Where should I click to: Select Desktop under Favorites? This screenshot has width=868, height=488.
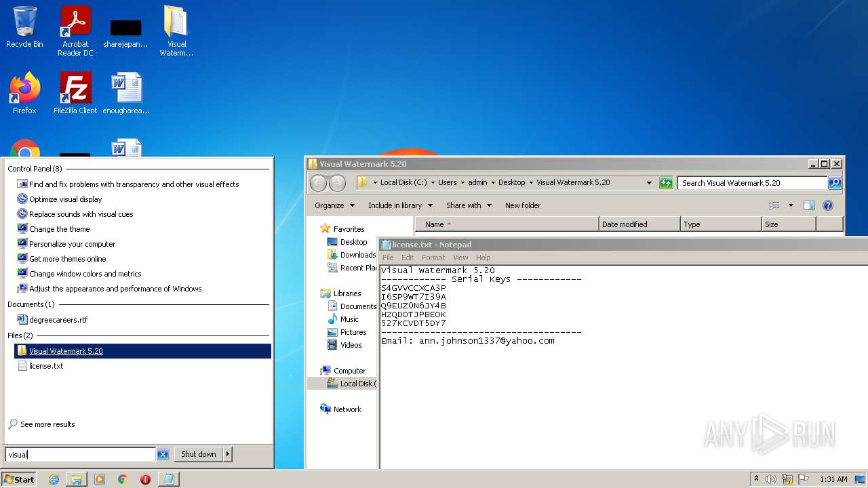click(x=347, y=242)
